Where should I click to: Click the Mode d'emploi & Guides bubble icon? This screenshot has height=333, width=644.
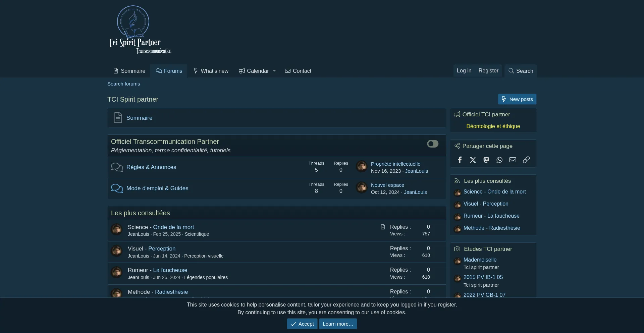117,188
